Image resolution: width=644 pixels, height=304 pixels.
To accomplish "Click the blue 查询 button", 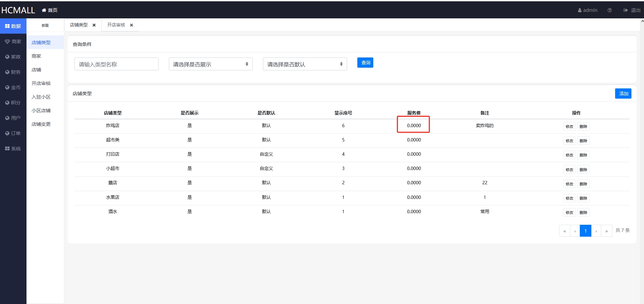I will click(x=365, y=63).
